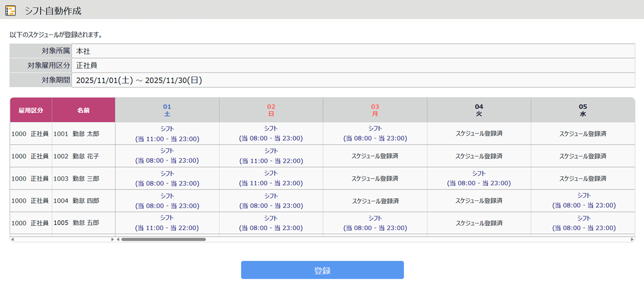Select the 03 月 column header

(375, 110)
